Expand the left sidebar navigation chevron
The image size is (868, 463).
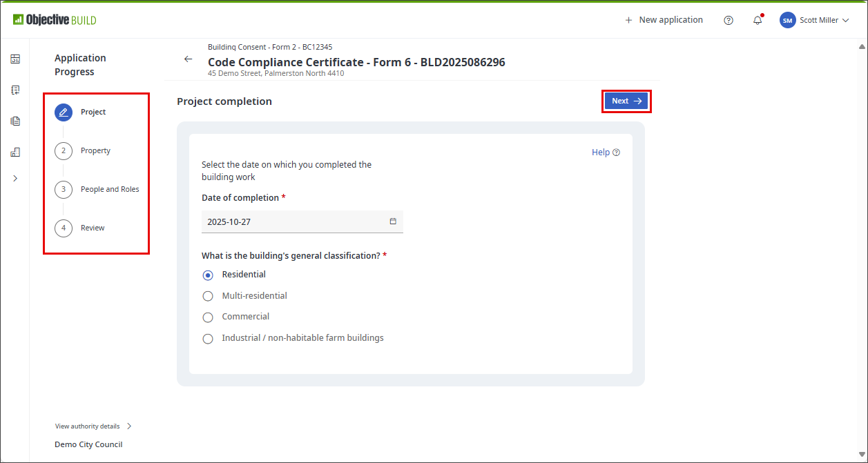coord(15,179)
